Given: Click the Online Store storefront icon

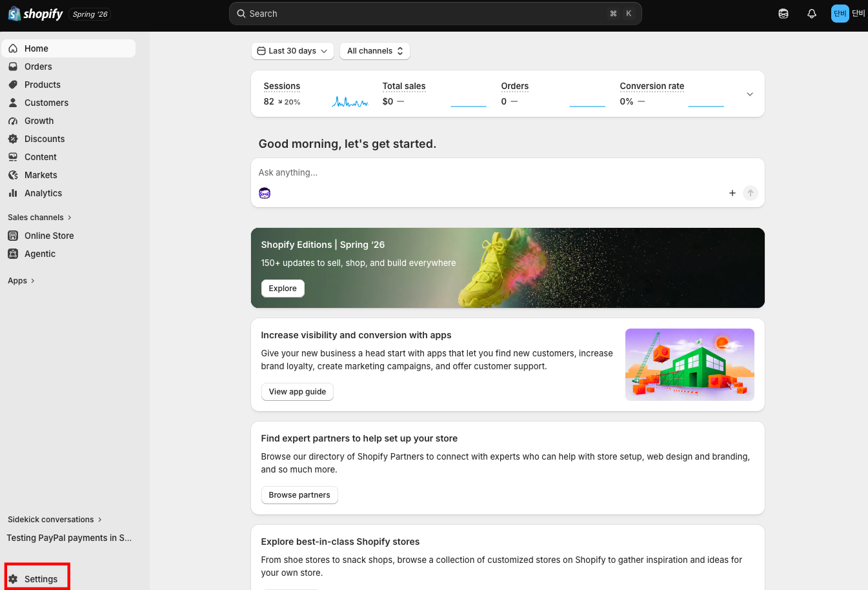Looking at the screenshot, I should 13,236.
